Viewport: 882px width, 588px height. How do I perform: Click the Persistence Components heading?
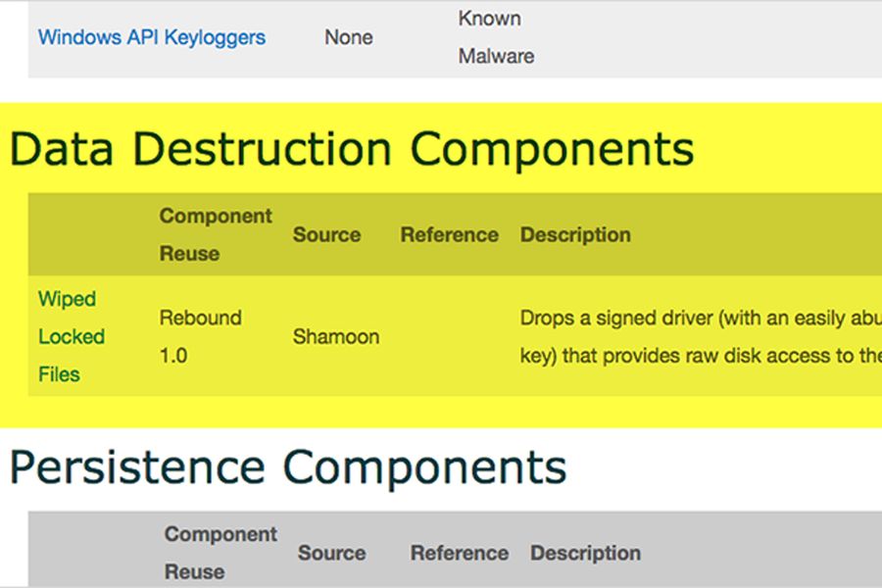point(288,467)
